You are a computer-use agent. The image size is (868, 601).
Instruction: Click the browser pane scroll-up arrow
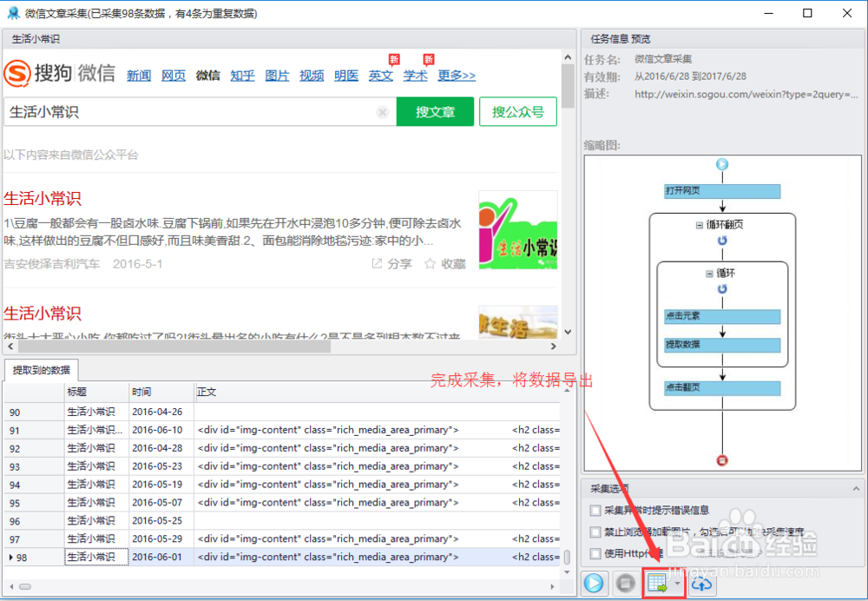click(568, 56)
